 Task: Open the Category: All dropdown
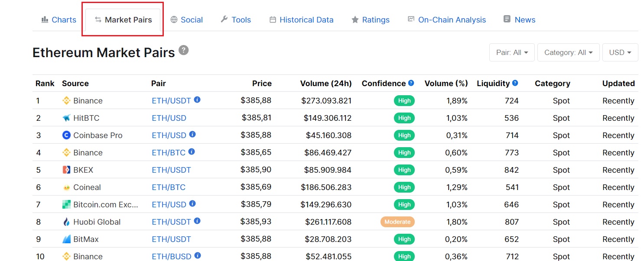(569, 52)
